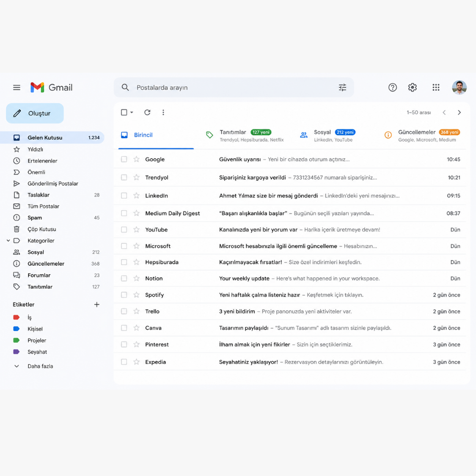
Task: Refresh the inbox
Action: pos(147,112)
